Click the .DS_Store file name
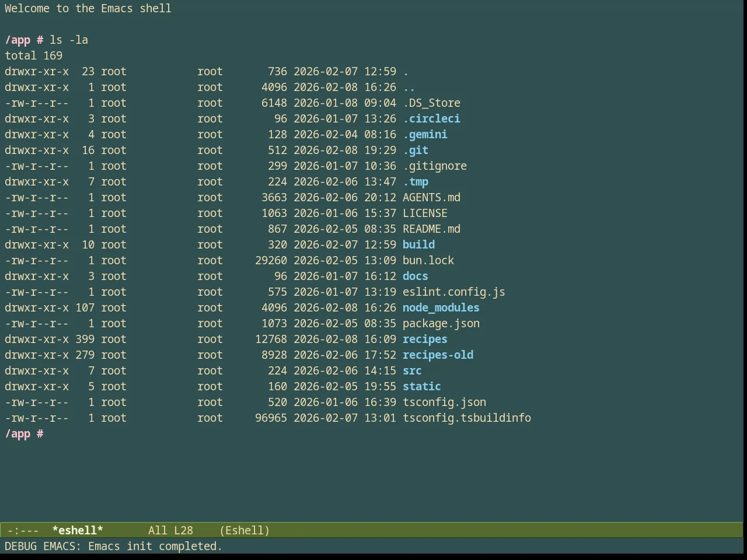747x560 pixels. [431, 103]
